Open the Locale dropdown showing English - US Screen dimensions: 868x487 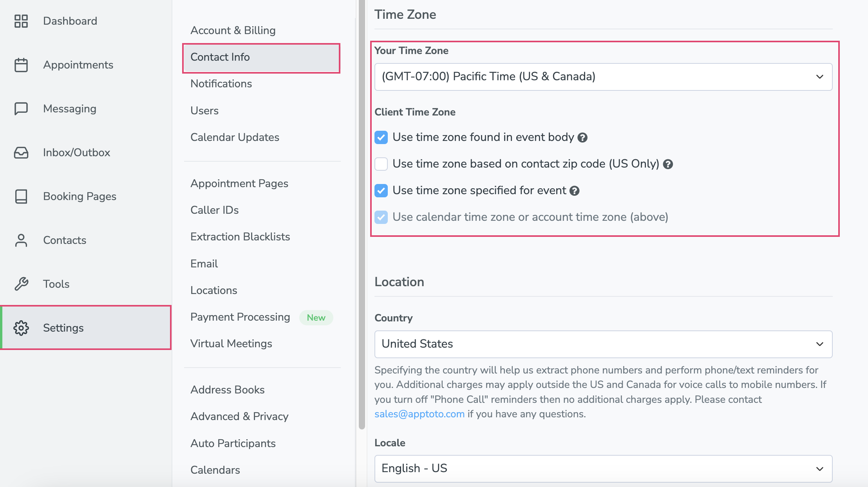pyautogui.click(x=603, y=469)
